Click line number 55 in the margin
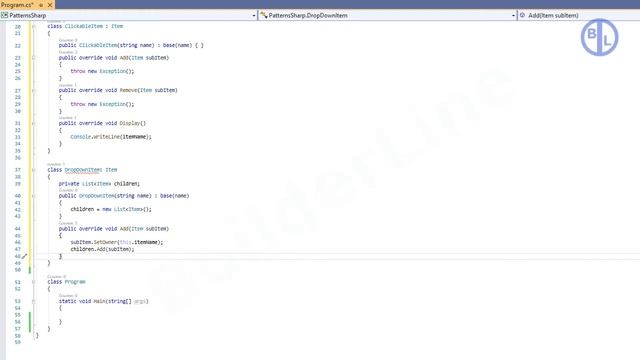 (18, 315)
